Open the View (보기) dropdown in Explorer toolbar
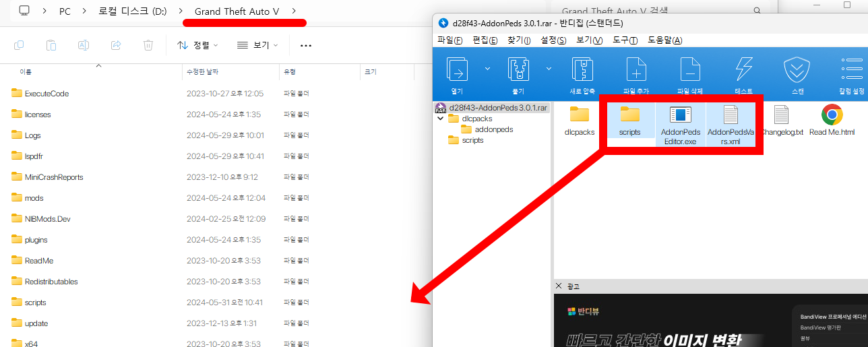Screen dimensions: 868x347 257,45
